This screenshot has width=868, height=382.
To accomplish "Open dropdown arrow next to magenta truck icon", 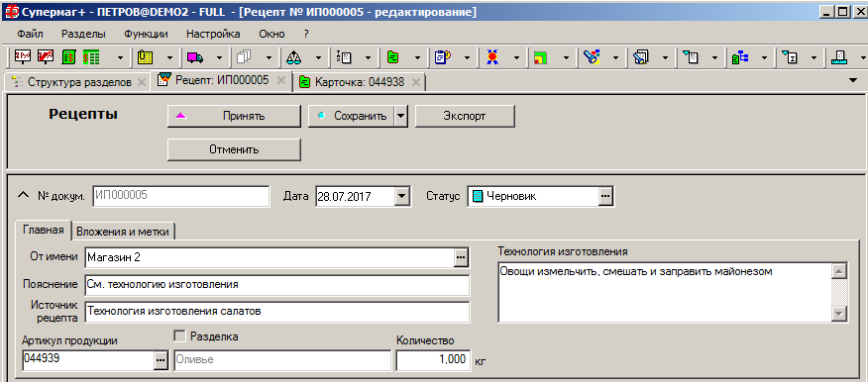I will tap(219, 57).
